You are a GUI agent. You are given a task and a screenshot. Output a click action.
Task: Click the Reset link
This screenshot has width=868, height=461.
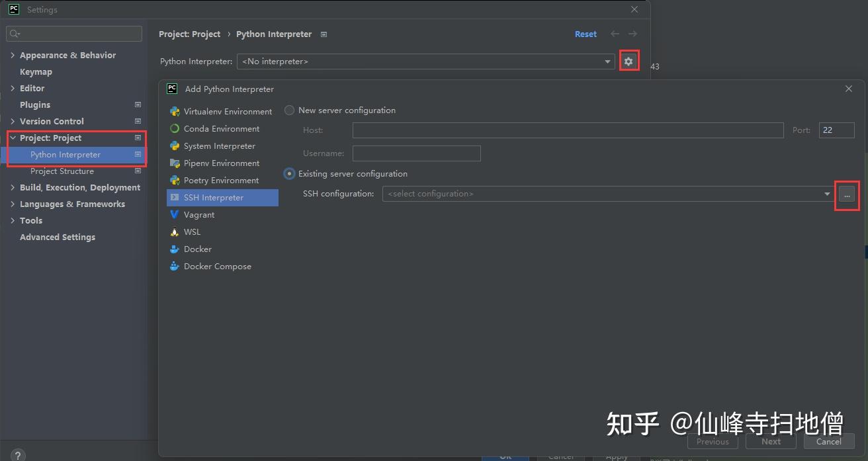[585, 34]
